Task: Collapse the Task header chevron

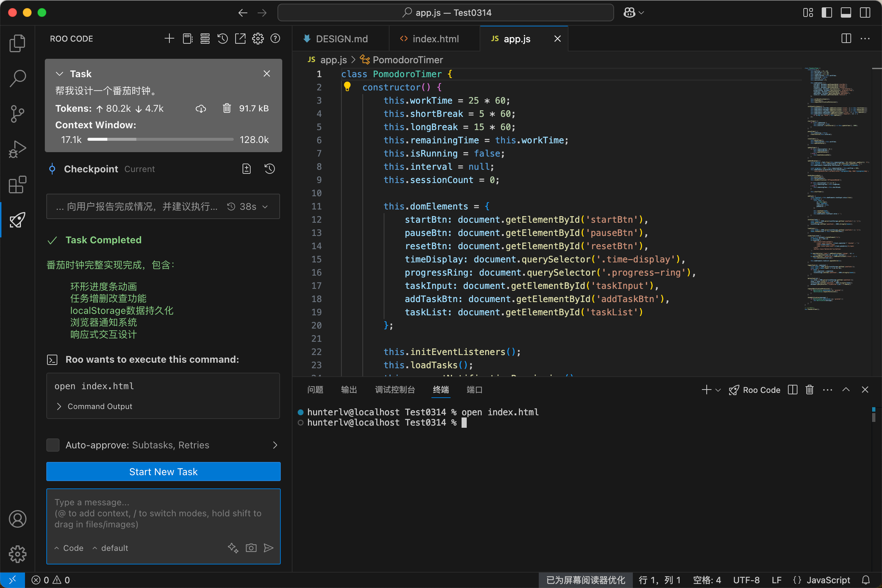Action: pos(59,74)
